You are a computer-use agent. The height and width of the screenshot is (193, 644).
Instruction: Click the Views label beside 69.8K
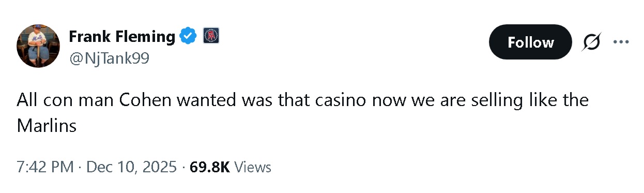(x=253, y=167)
